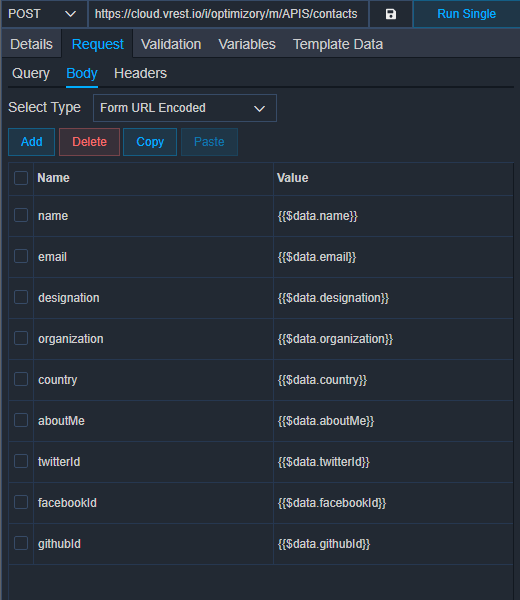Toggle the select-all checkbox in header row

[x=21, y=178]
